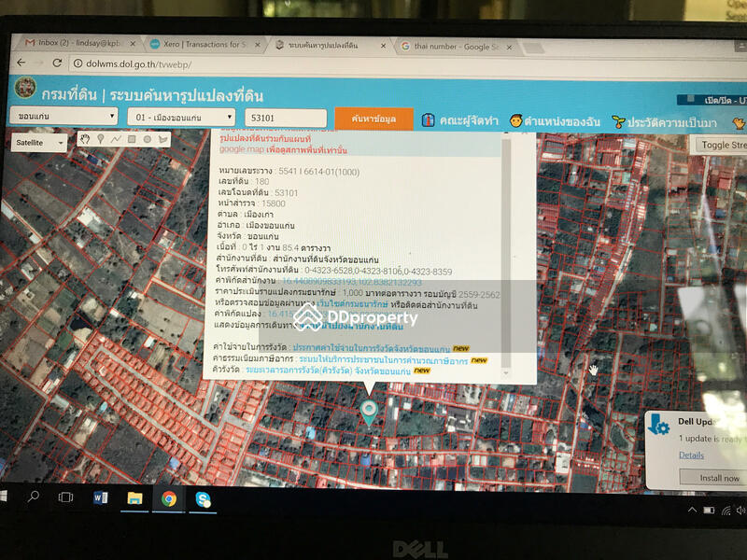The image size is (747, 560).
Task: Click the phone numbers text 0-4323-6528
Action: point(378,271)
